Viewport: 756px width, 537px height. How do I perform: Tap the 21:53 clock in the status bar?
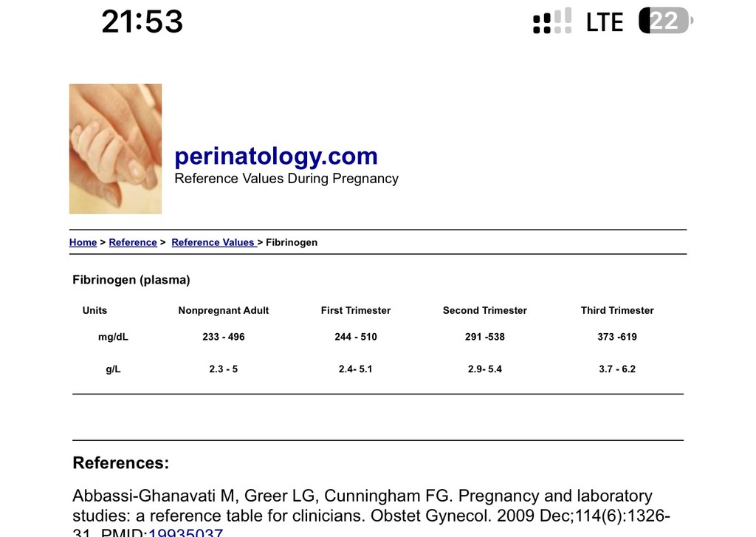pos(142,21)
